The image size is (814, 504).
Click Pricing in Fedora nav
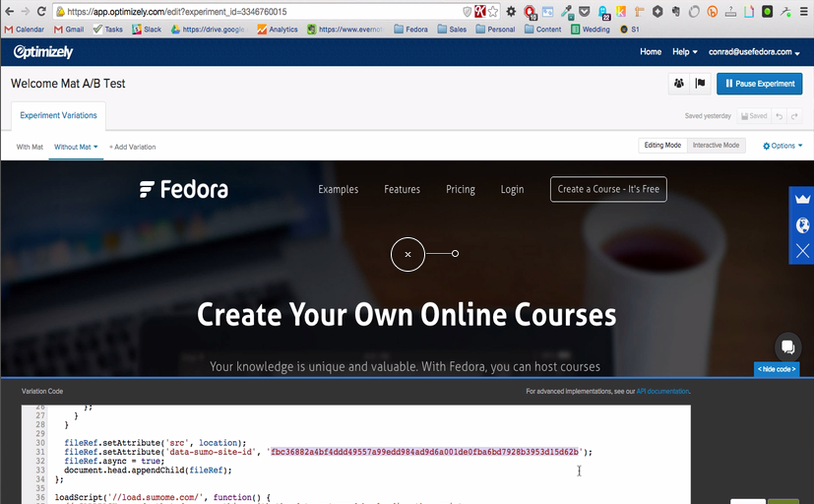click(461, 189)
